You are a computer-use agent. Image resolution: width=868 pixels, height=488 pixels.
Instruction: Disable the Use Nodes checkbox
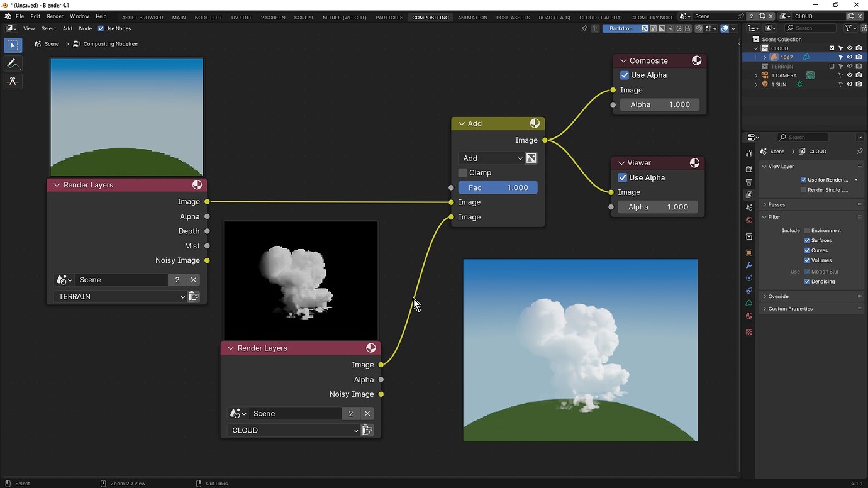[101, 28]
